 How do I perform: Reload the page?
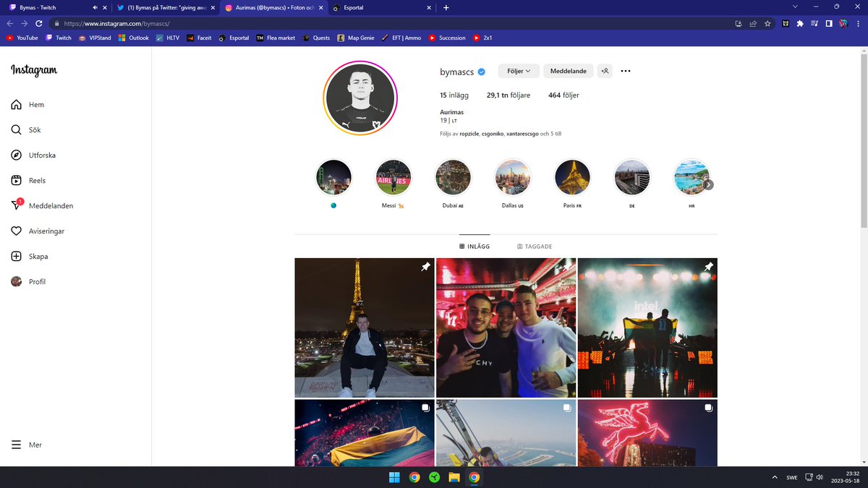(x=38, y=23)
